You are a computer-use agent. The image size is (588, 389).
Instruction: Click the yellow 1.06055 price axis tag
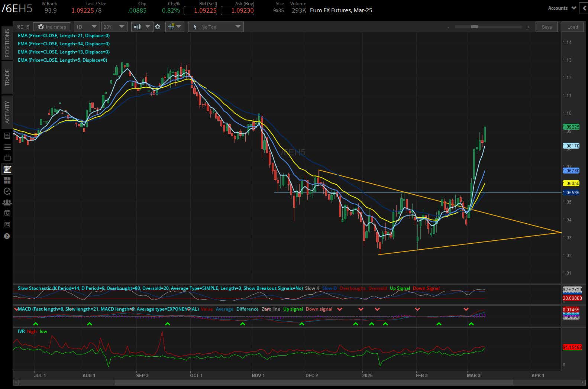click(x=571, y=184)
